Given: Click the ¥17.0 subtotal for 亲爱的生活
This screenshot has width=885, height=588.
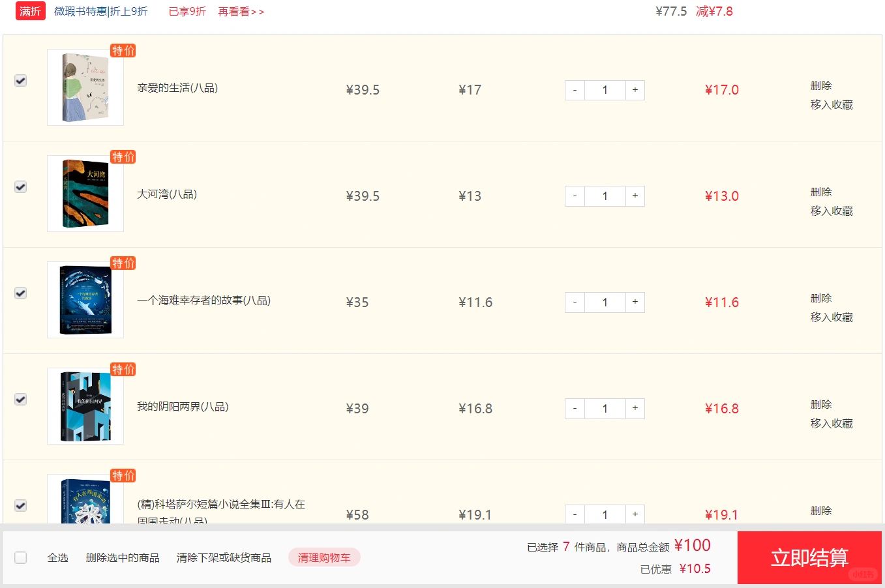Looking at the screenshot, I should 722,90.
